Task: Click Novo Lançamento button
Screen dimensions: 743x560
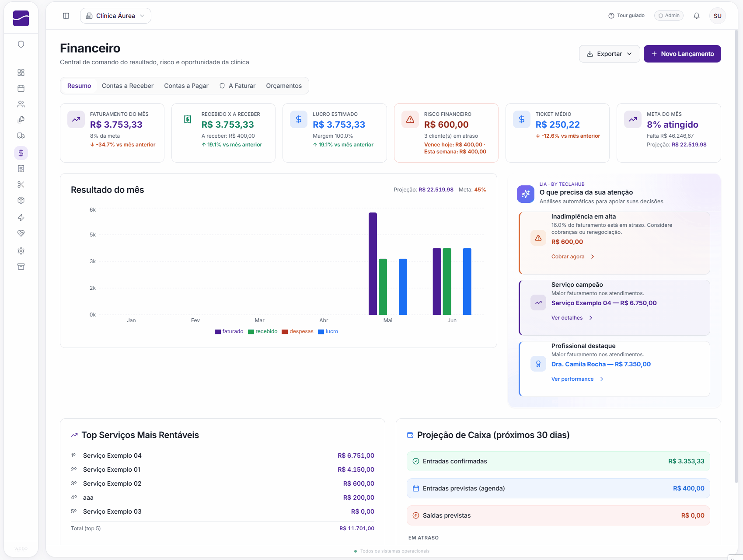Action: [682, 54]
